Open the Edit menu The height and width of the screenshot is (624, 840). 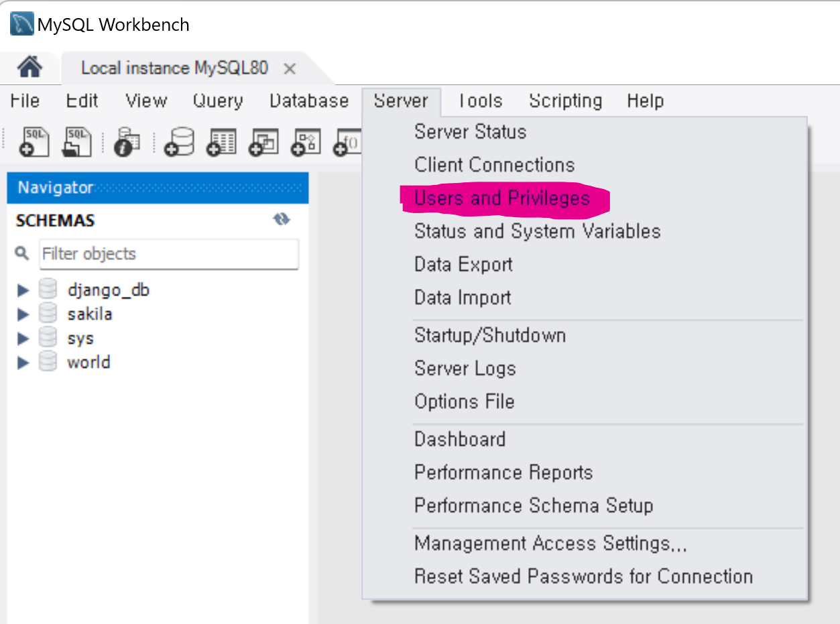82,101
